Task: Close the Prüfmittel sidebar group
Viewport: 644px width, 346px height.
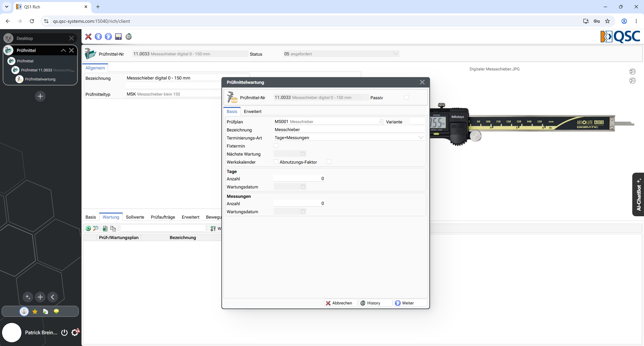Action: point(71,50)
